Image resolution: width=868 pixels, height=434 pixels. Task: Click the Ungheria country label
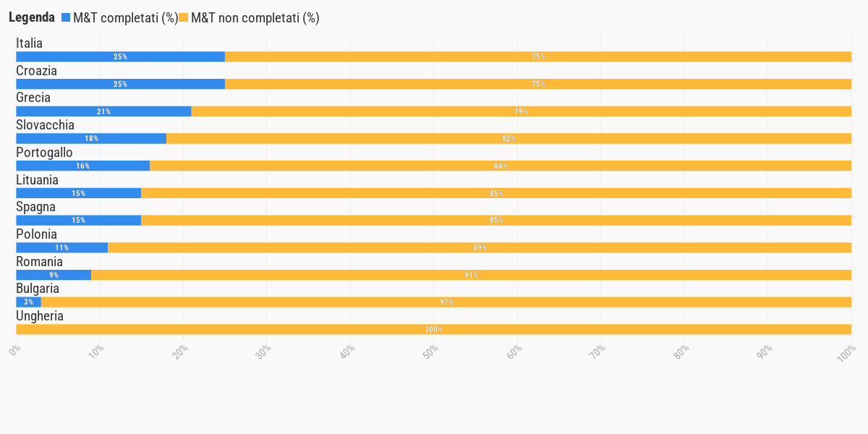[40, 316]
